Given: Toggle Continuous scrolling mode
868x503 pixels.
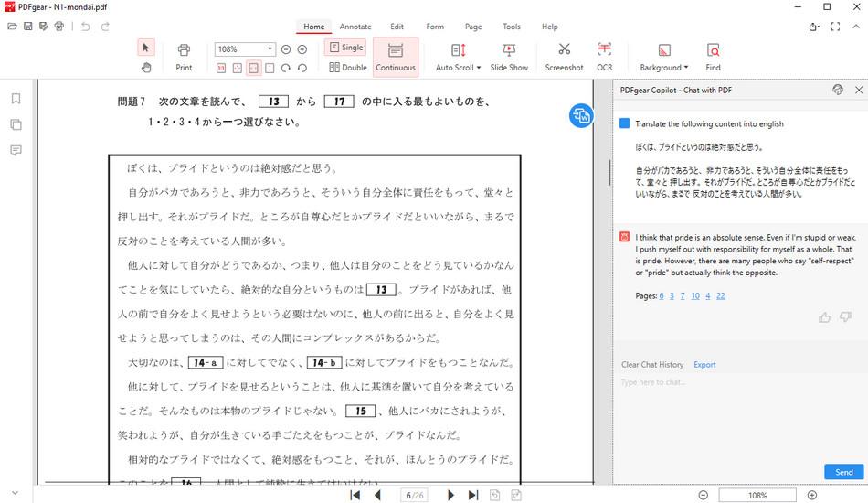Looking at the screenshot, I should click(396, 57).
